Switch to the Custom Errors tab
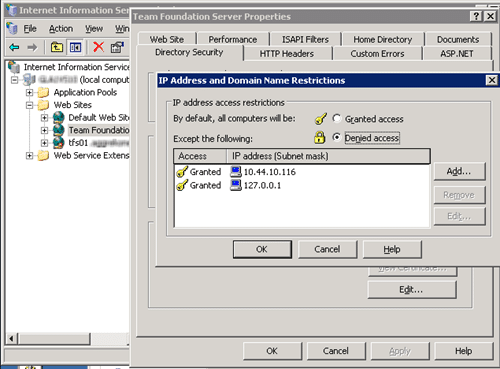Screen dimensions: 500x369 [377, 54]
